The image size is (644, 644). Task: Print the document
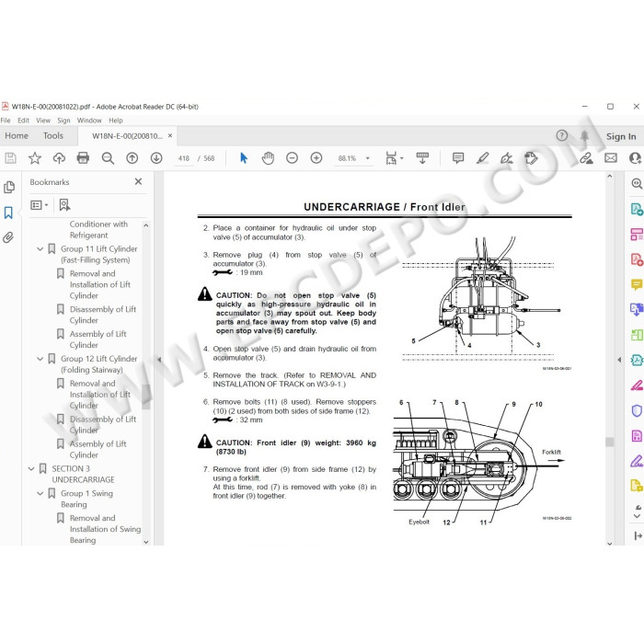pyautogui.click(x=83, y=158)
